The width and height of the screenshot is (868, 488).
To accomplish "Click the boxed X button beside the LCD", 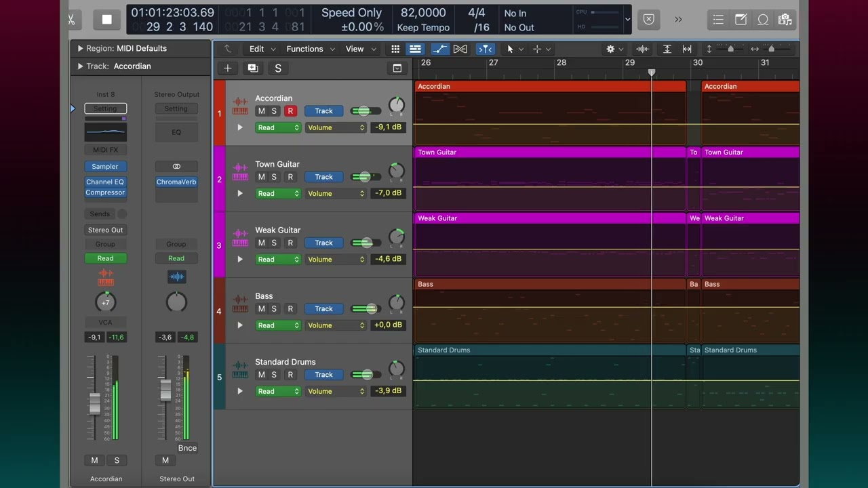I will tap(649, 20).
